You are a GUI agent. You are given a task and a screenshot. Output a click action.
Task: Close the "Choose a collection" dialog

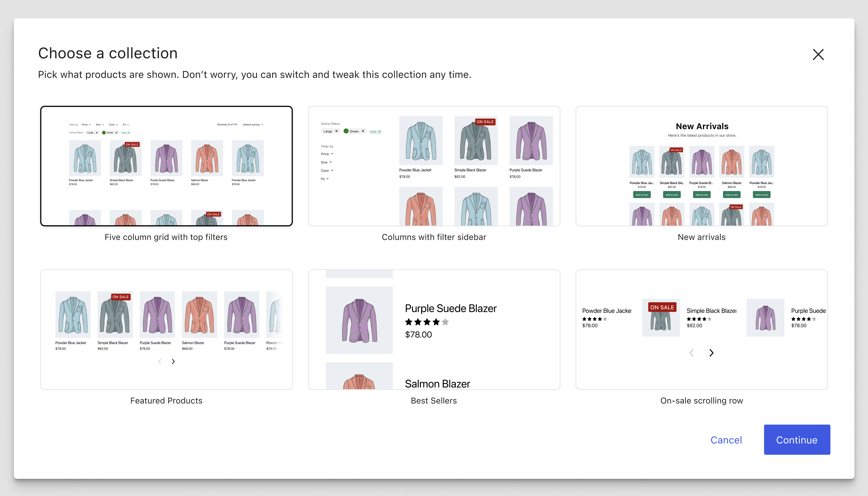pos(818,55)
